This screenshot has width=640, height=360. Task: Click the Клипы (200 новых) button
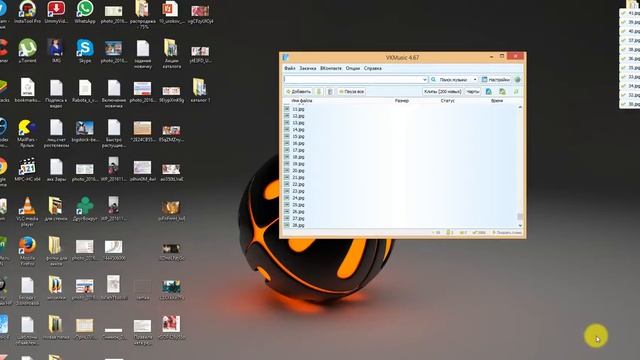click(442, 91)
